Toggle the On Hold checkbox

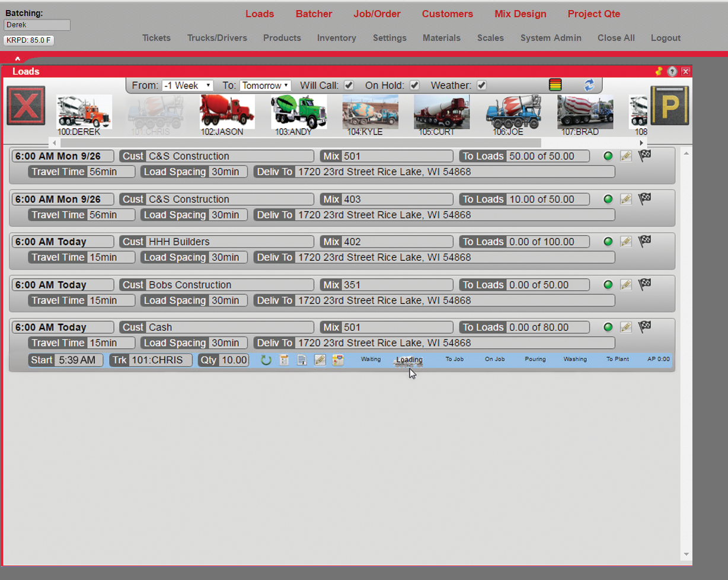(414, 85)
